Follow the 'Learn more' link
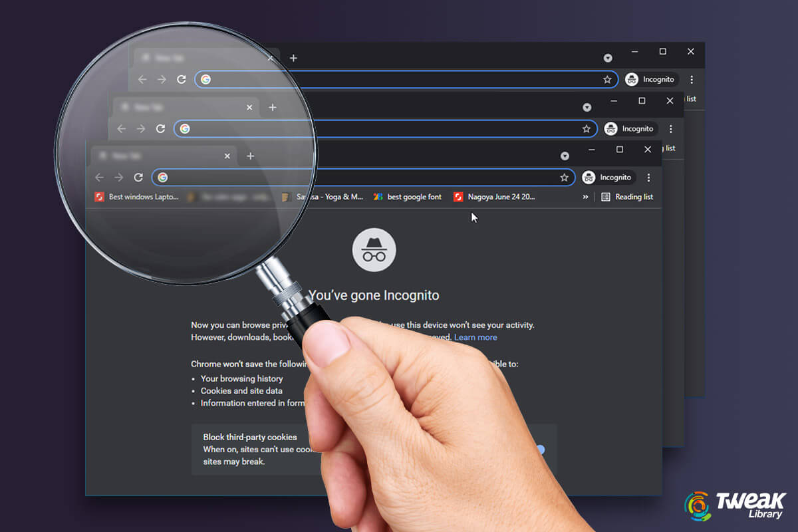Viewport: 798px width, 532px height. pos(475,337)
